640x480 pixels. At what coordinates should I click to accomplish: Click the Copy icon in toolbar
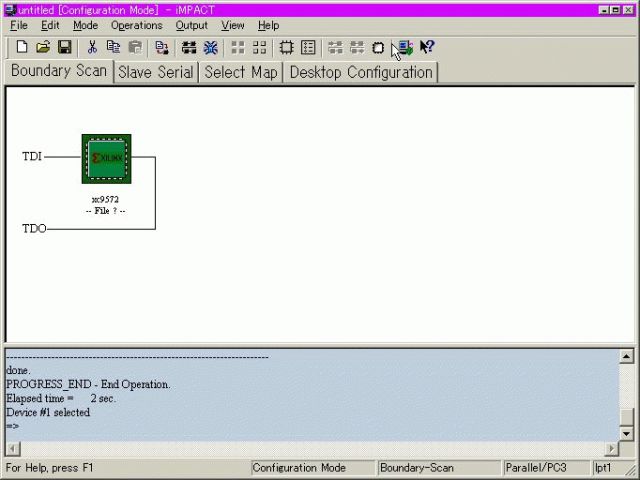pos(113,47)
